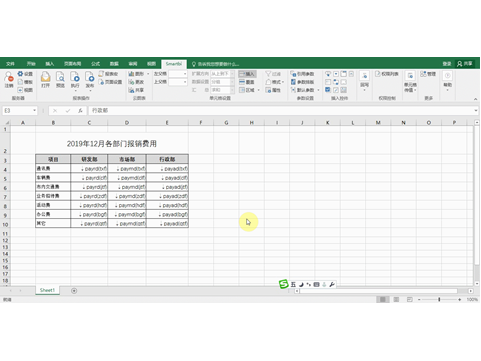The image size is (481, 361).
Task: Click the 共享 share button at top right
Action: [x=465, y=64]
